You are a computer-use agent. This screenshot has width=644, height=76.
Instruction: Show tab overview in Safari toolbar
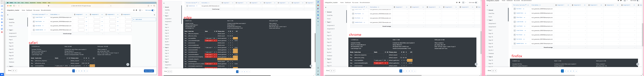click(154, 6)
